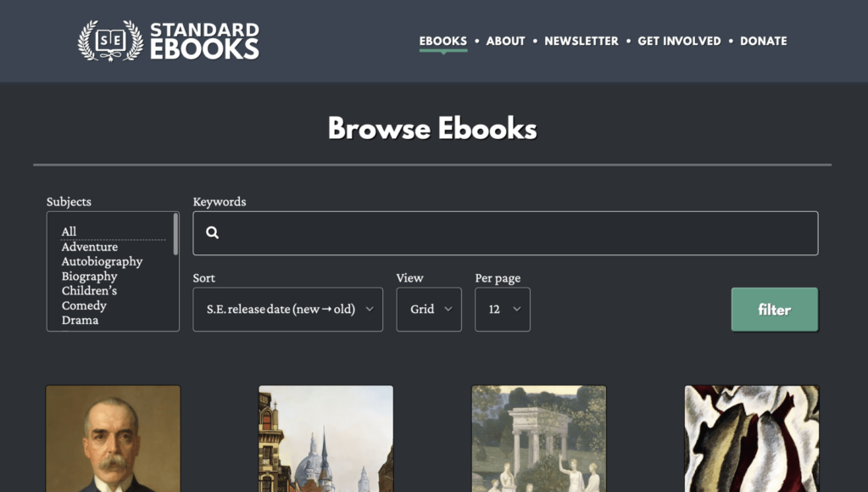Open the EBOOKS navigation menu item
Viewport: 868px width, 492px height.
point(442,41)
